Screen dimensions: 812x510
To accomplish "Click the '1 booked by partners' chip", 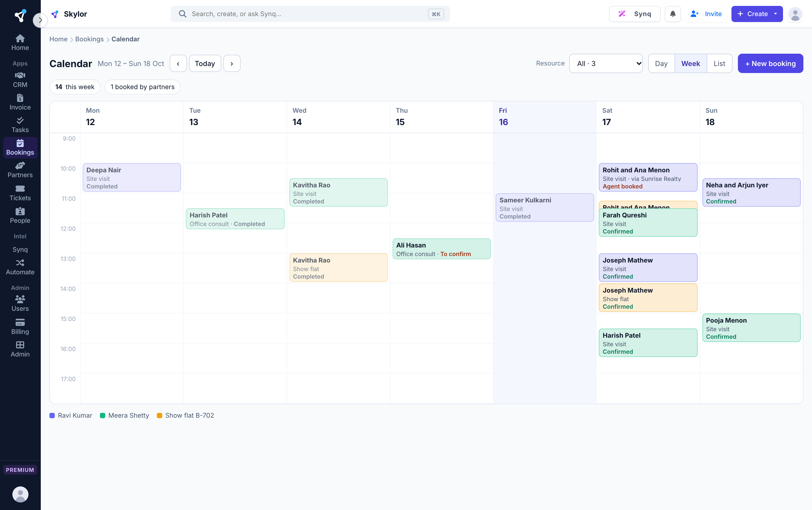I will (142, 87).
